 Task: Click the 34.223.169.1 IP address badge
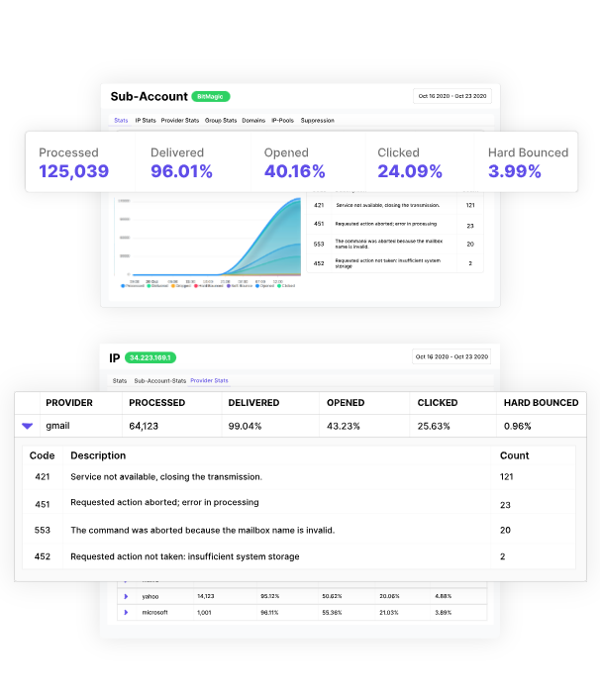coord(150,357)
